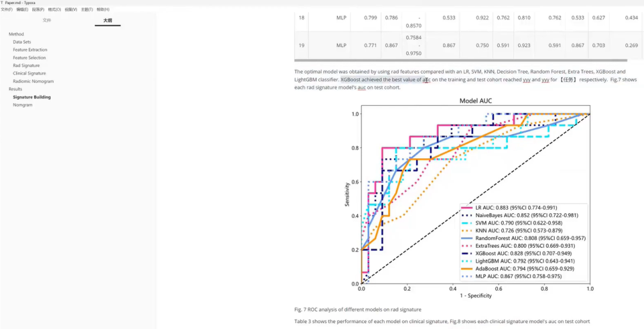Go to Data Sets in outline
Viewport: 644px width, 329px height.
[x=22, y=42]
